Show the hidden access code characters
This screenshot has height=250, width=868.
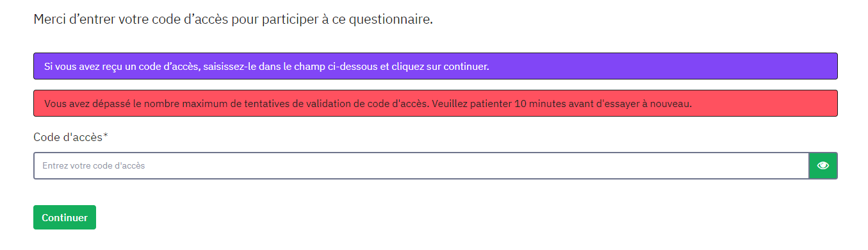coord(823,165)
